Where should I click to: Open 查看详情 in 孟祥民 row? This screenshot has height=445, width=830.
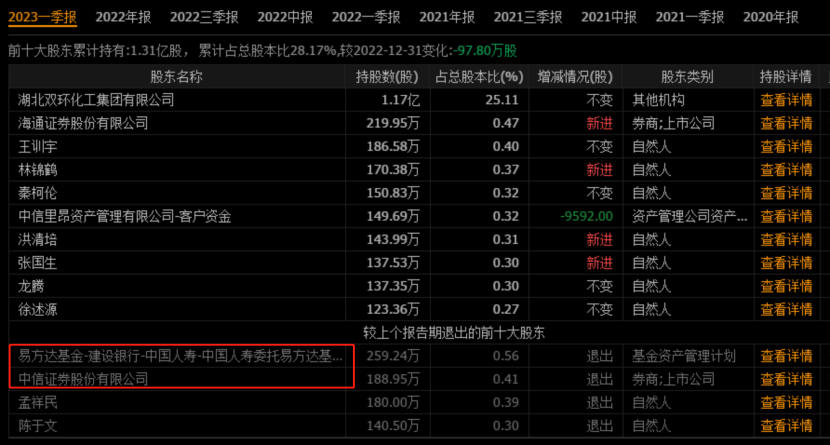[786, 403]
